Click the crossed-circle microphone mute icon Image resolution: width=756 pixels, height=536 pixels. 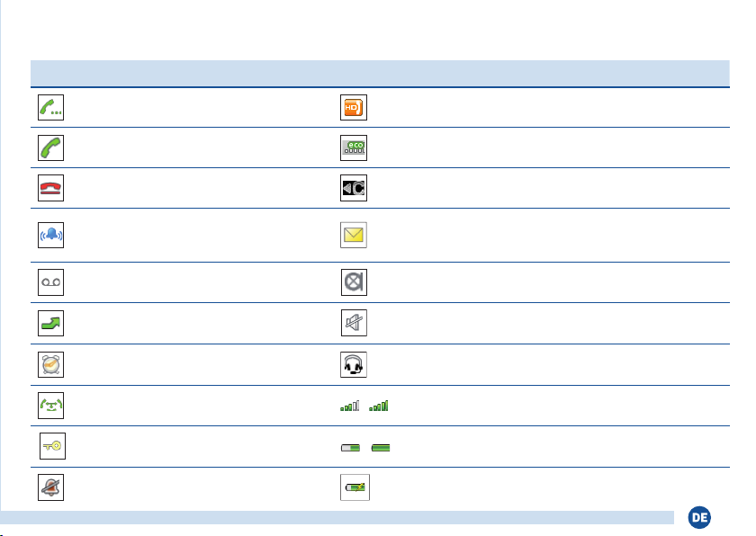coord(354,282)
